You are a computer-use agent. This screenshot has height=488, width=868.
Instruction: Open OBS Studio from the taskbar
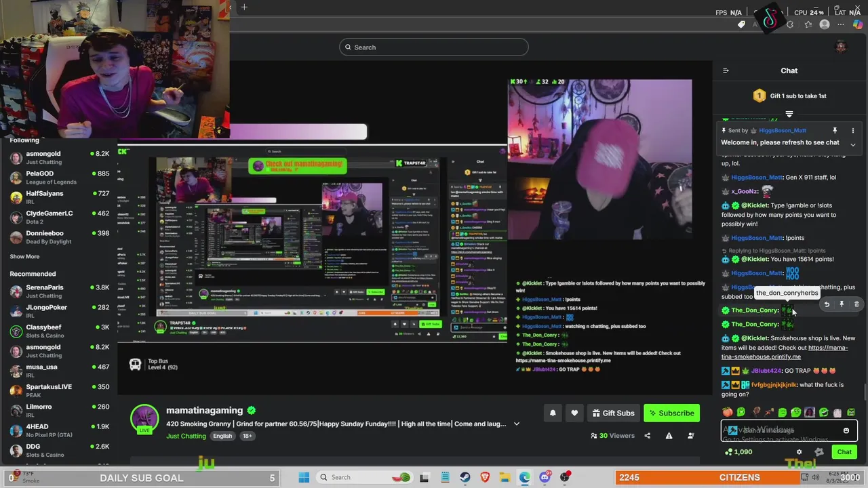(565, 477)
